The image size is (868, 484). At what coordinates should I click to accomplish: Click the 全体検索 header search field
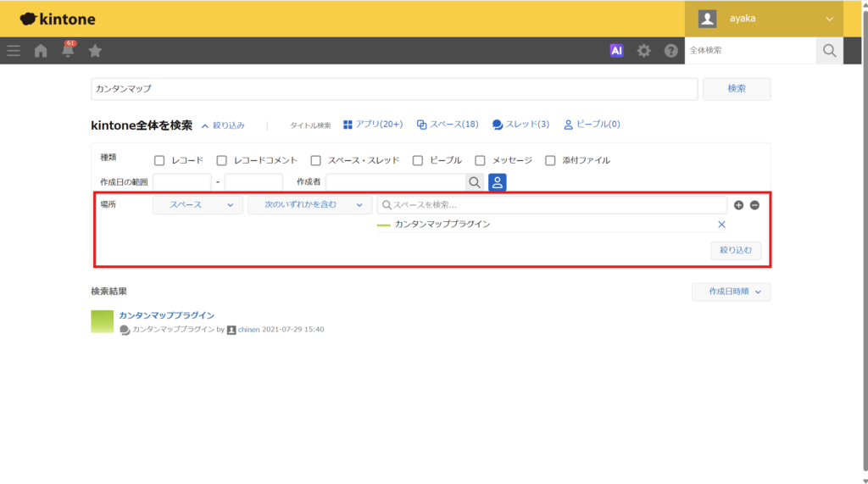click(750, 50)
